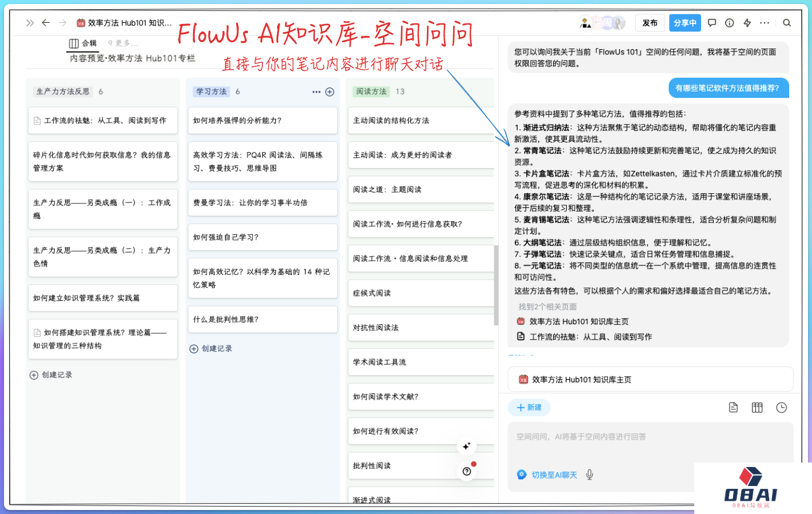Open card 生产力反思 另类成瘾（二）
Image resolution: width=812 pixels, height=514 pixels.
(x=103, y=257)
